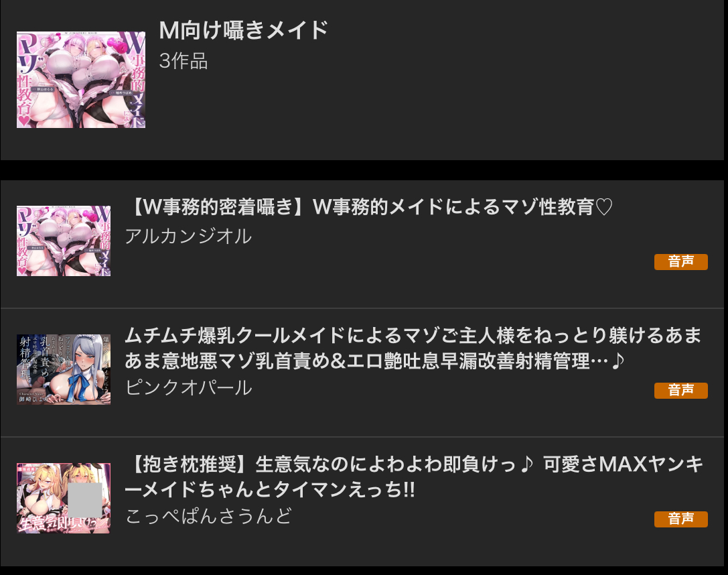Open the 【抱き枕推奨】 work title

(414, 476)
